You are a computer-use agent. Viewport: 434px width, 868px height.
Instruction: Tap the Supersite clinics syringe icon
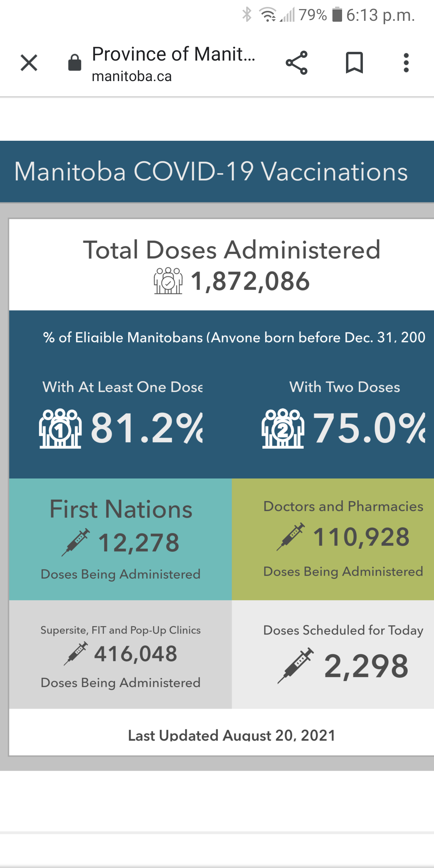[x=76, y=653]
